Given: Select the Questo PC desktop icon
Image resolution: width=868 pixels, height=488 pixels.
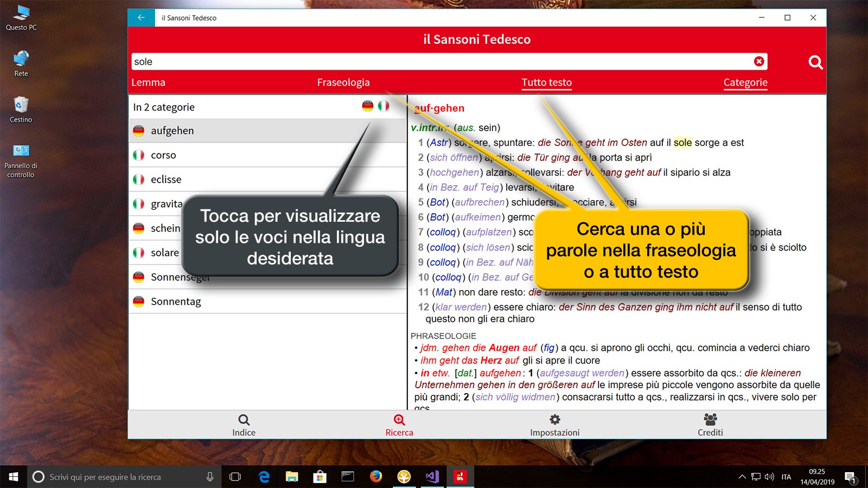Looking at the screenshot, I should tap(21, 18).
